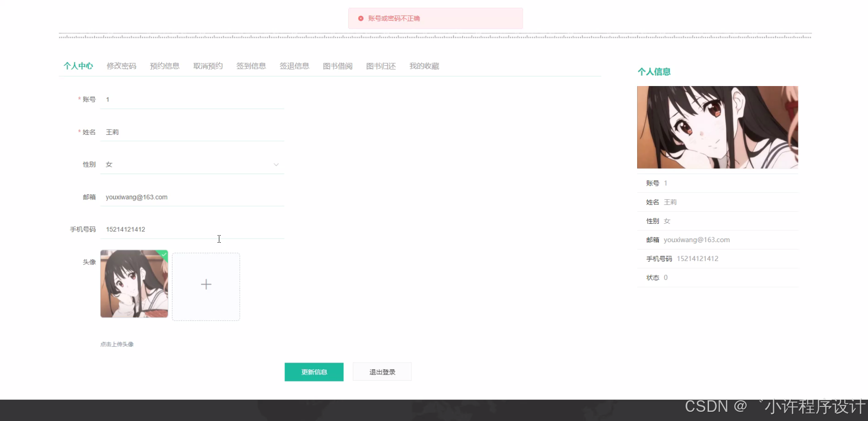This screenshot has height=421, width=868.
Task: Switch to the 修改密码 tab
Action: [121, 66]
